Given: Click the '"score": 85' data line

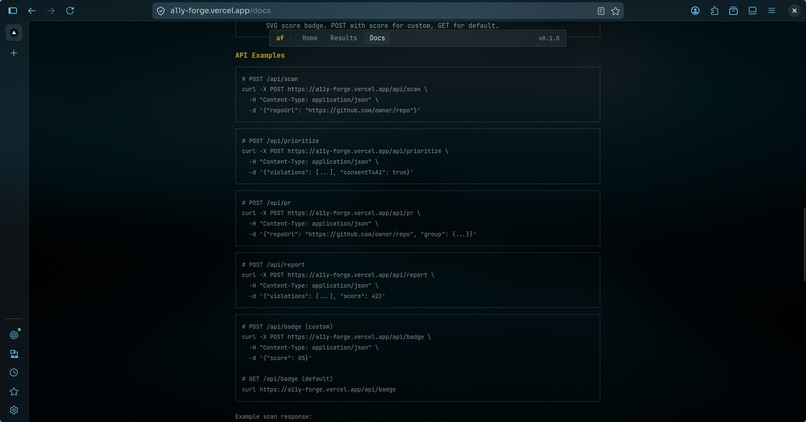Looking at the screenshot, I should [x=280, y=358].
